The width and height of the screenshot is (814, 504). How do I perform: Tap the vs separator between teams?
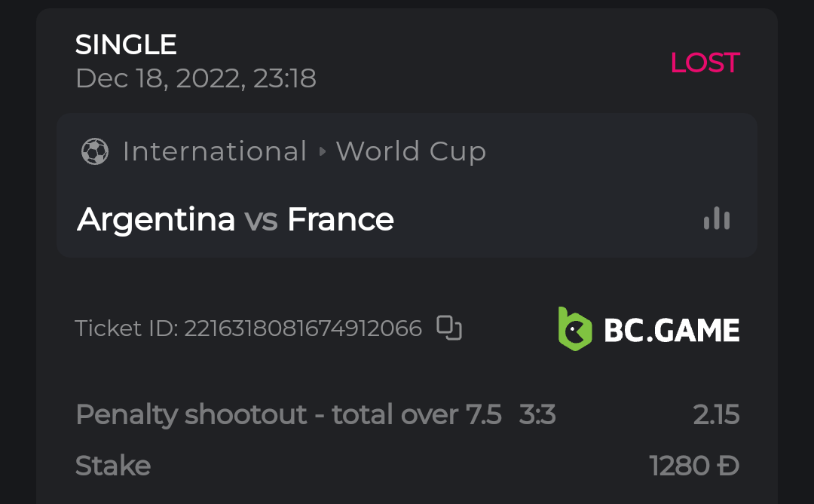pyautogui.click(x=261, y=219)
